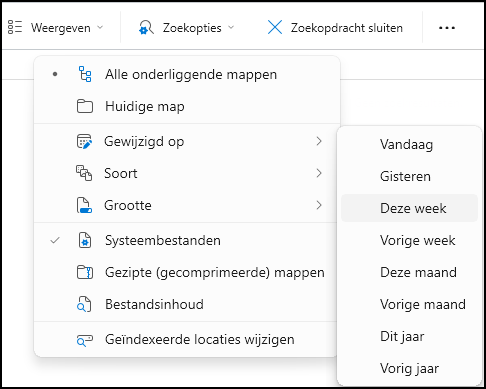Click the calendar edit icon beside Gewijzigd op
The height and width of the screenshot is (389, 486).
pos(84,141)
